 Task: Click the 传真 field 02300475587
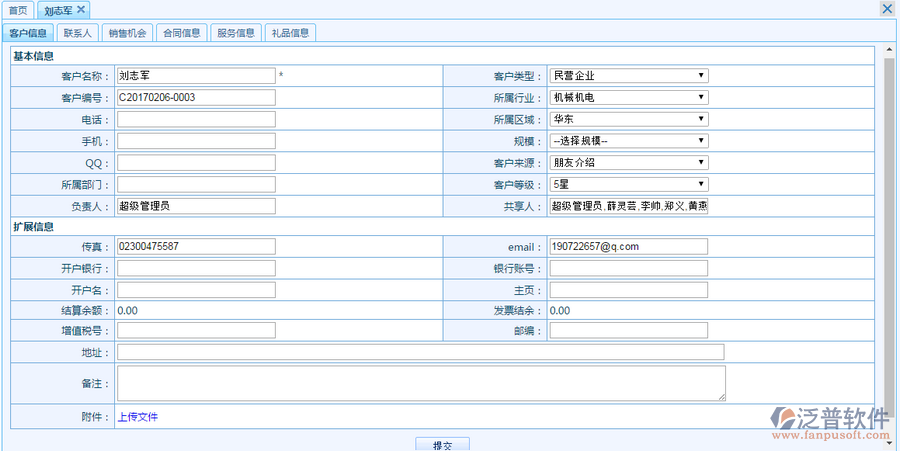tap(196, 247)
